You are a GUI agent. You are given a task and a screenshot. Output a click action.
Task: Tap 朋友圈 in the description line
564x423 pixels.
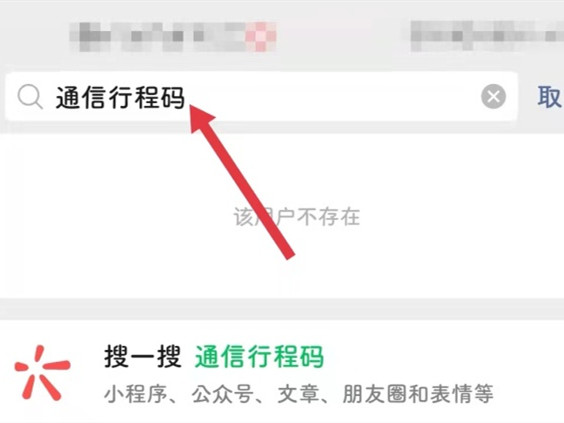pyautogui.click(x=375, y=394)
